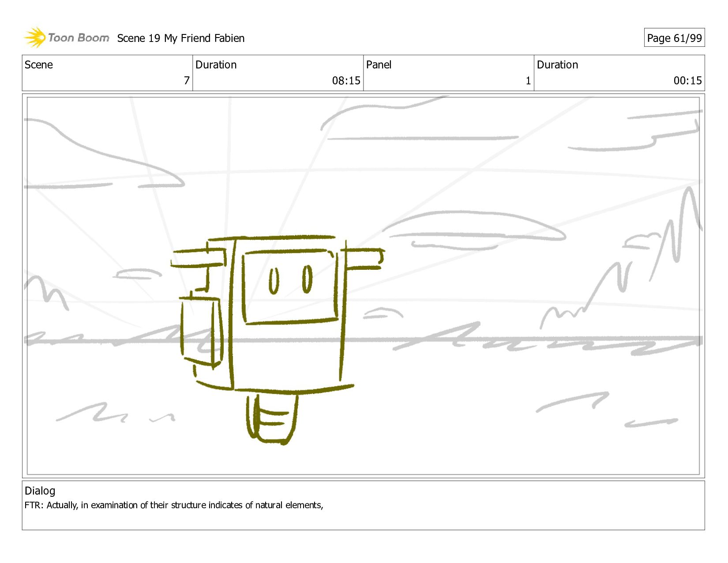Select the Panel number 1 cell
This screenshot has height=563, width=728.
pos(449,73)
